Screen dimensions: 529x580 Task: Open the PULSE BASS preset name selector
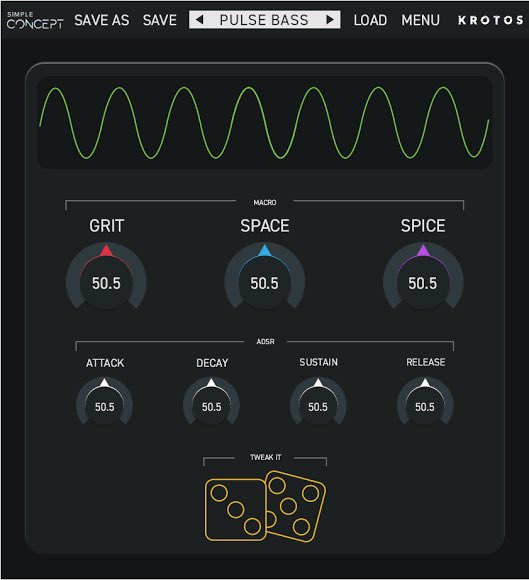tap(264, 20)
